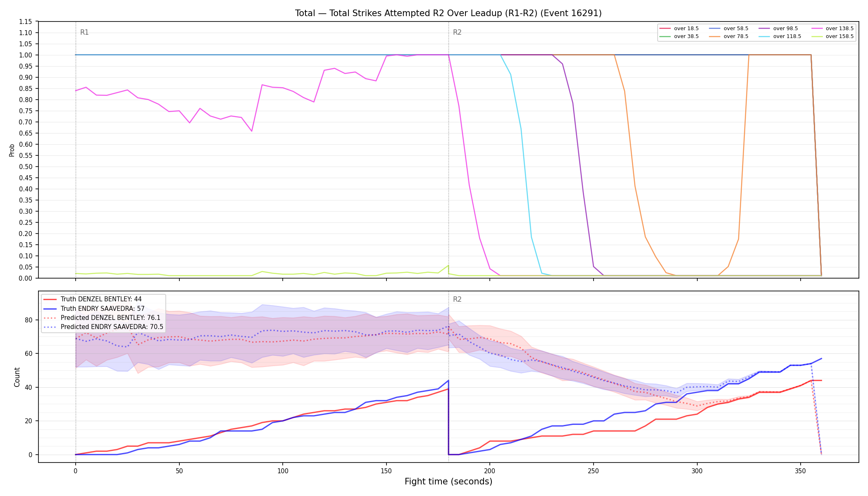Screen dimensions: 868x496
Task: Select the 'over 18.5' legend label
Action: pos(686,29)
